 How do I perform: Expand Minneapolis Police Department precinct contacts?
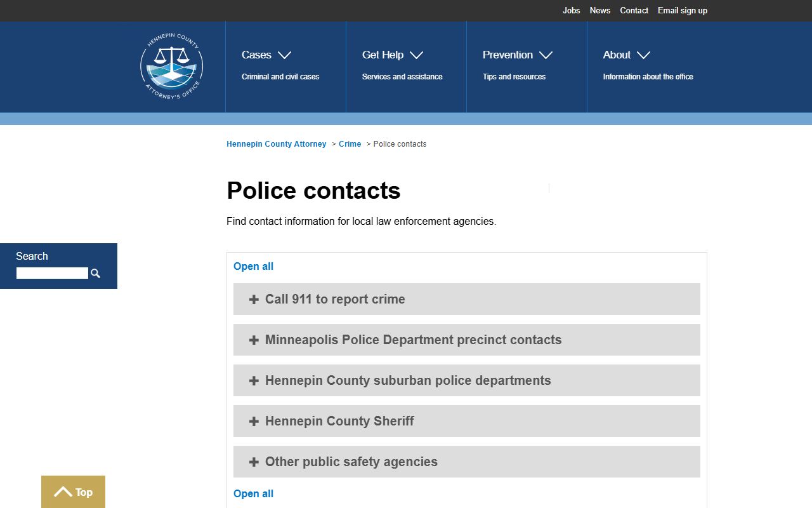[467, 340]
